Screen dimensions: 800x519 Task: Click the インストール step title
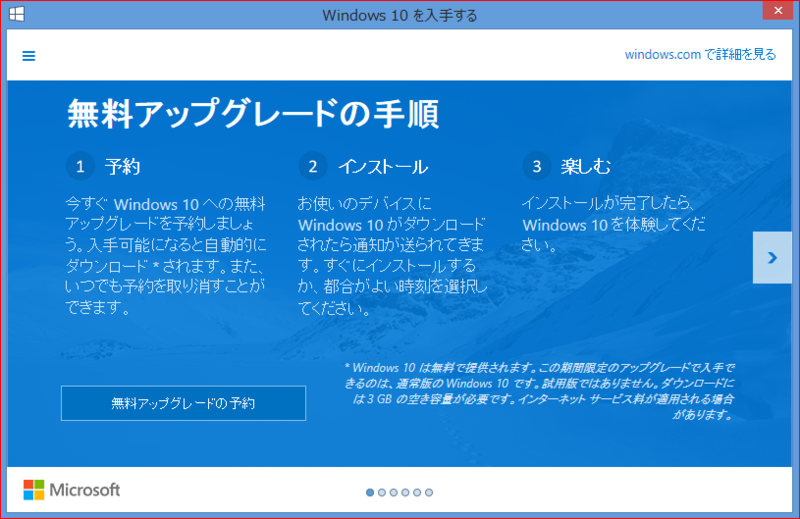point(383,166)
